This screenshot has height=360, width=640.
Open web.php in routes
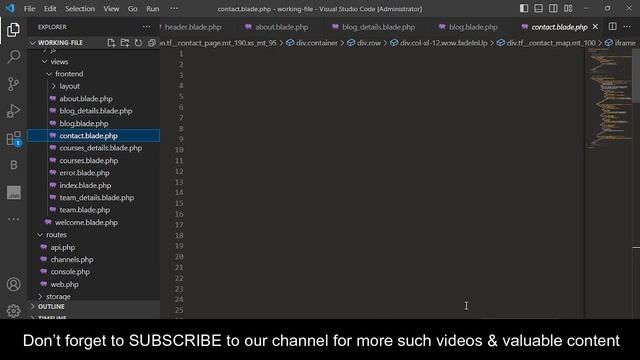[x=64, y=284]
